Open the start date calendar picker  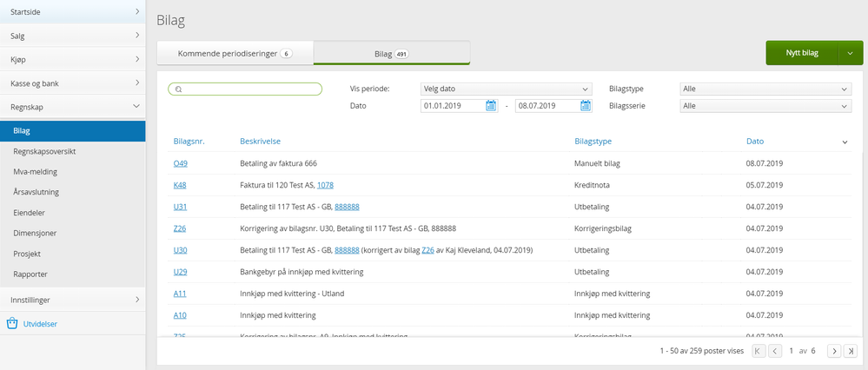pyautogui.click(x=490, y=106)
